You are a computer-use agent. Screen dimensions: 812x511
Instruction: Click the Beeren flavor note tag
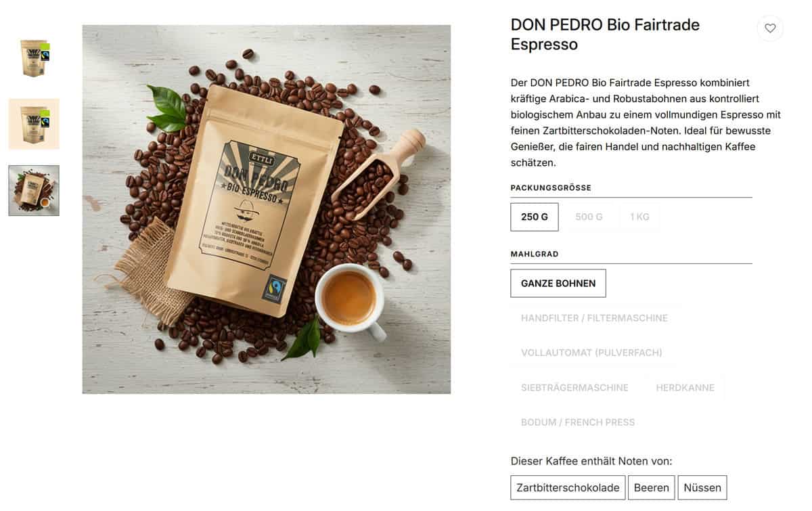click(x=652, y=487)
